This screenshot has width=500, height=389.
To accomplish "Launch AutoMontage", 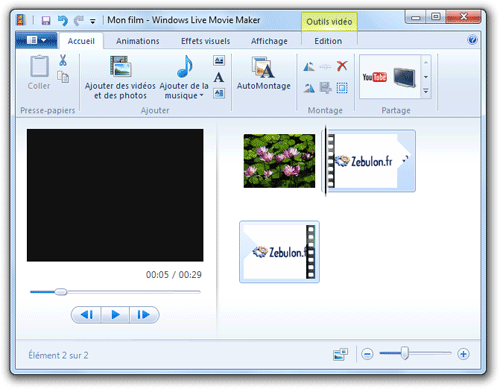I will pyautogui.click(x=264, y=73).
